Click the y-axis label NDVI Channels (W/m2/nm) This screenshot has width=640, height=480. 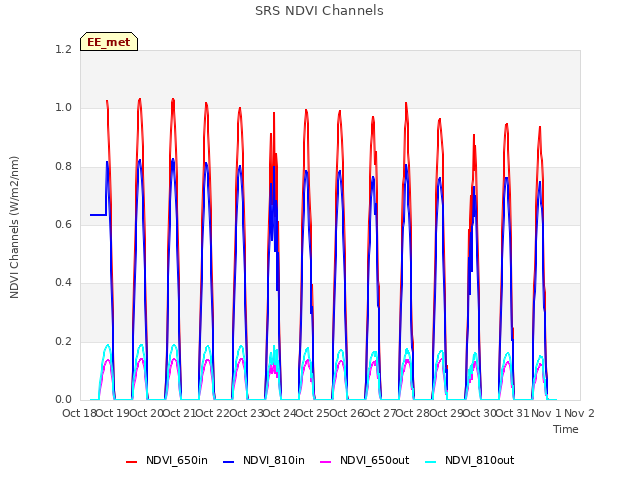[x=14, y=227]
